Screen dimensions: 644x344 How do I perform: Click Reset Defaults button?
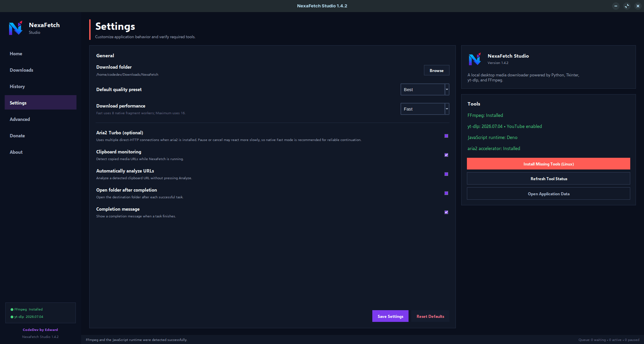(430, 316)
